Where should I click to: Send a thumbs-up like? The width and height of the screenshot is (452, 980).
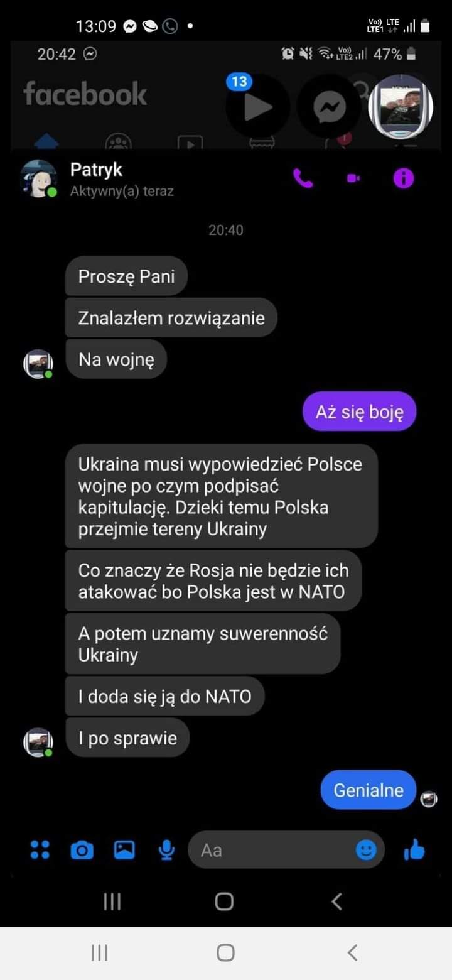click(x=414, y=850)
